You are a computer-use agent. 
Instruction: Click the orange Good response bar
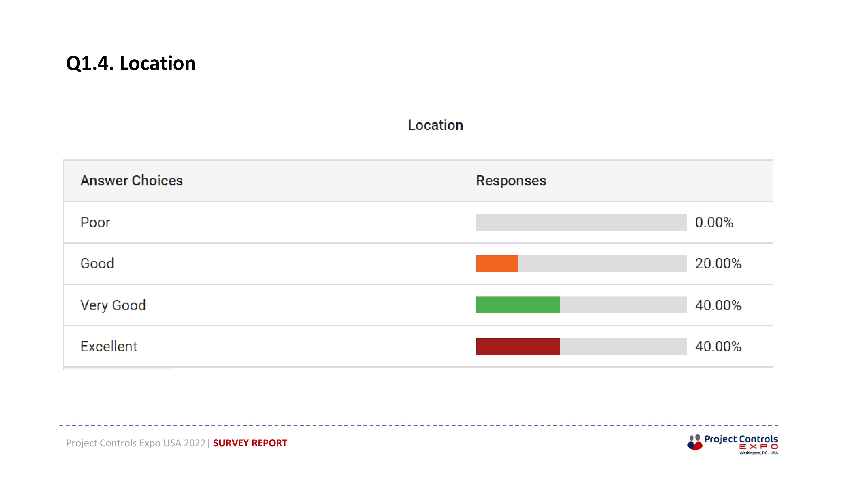coord(497,263)
